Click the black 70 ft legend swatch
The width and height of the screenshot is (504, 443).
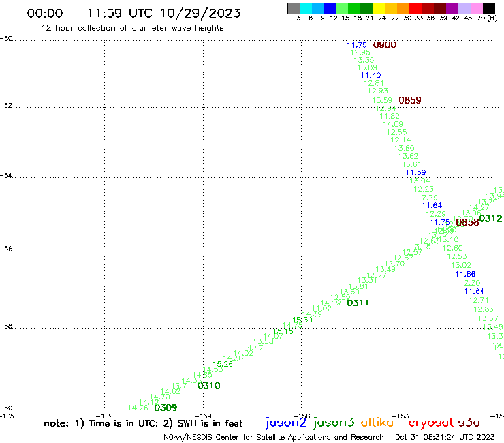(489, 8)
